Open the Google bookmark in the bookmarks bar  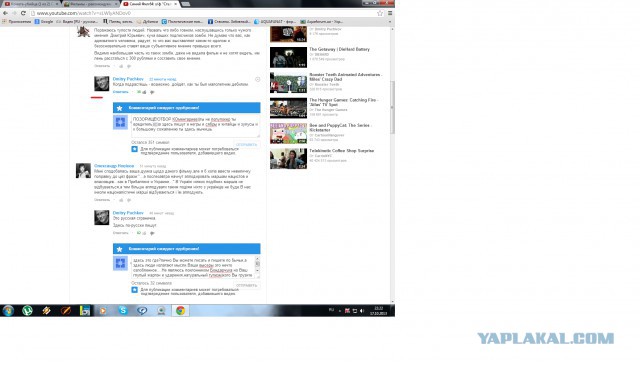pos(44,21)
